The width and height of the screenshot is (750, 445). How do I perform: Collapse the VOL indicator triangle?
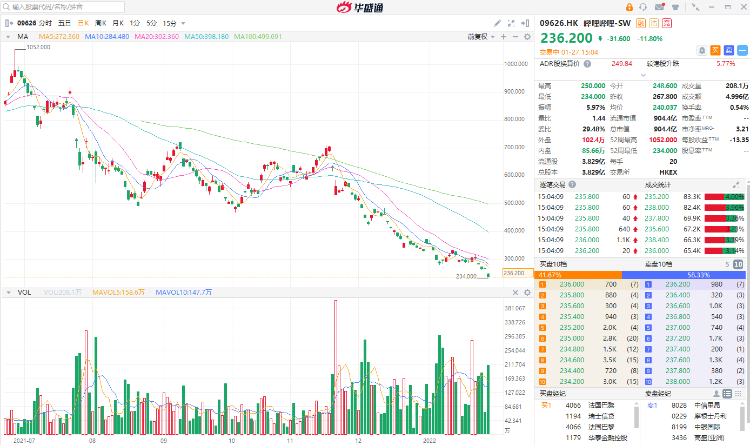point(8,292)
